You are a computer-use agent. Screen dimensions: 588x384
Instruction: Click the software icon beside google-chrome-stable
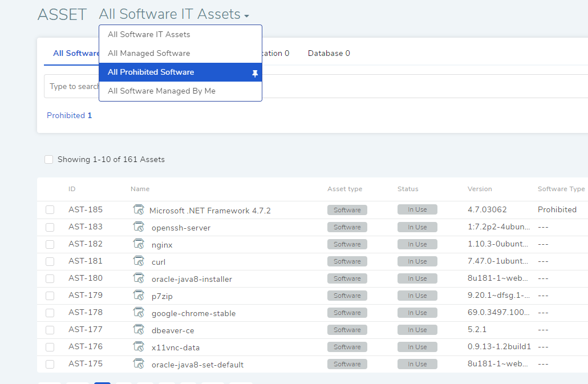coord(139,312)
